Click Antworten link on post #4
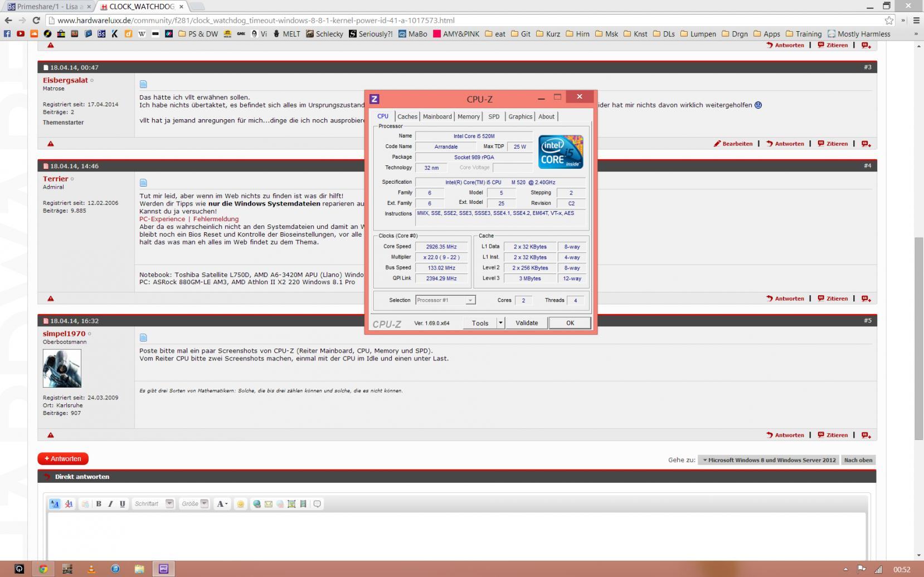924x577 pixels. pos(785,299)
